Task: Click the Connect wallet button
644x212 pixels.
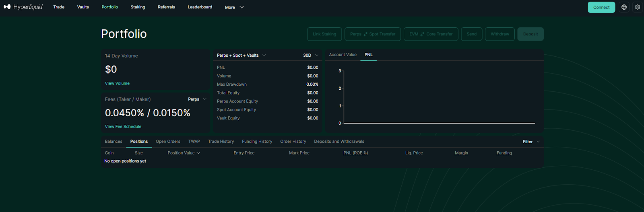Action: coord(601,7)
